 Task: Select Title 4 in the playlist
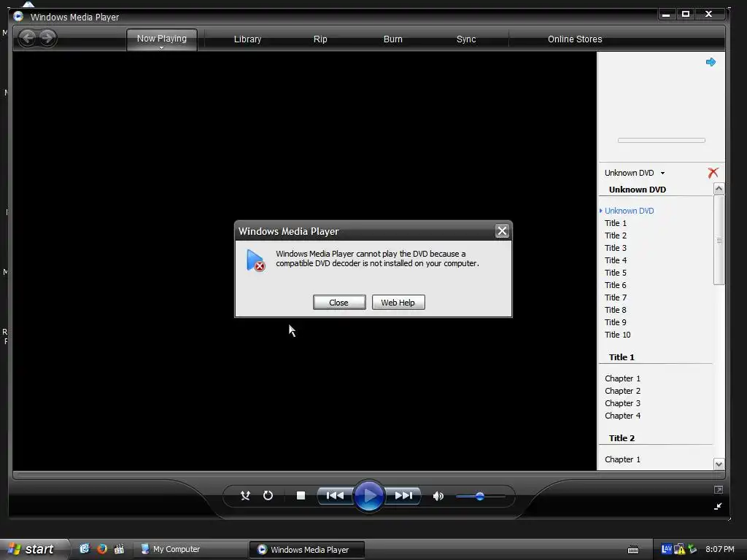pos(616,260)
